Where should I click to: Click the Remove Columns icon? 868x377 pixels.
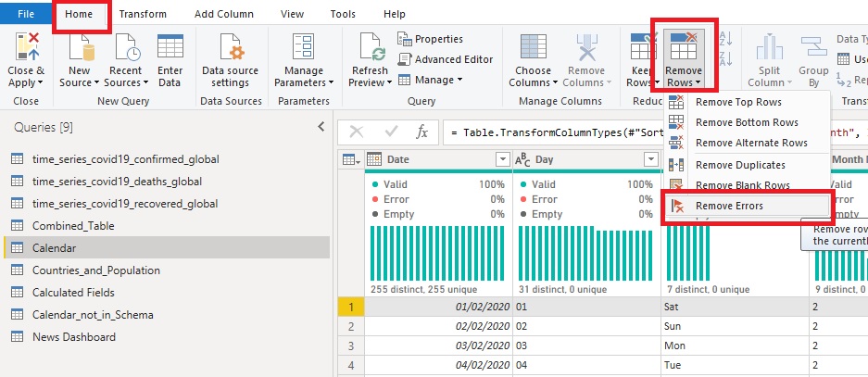click(586, 46)
